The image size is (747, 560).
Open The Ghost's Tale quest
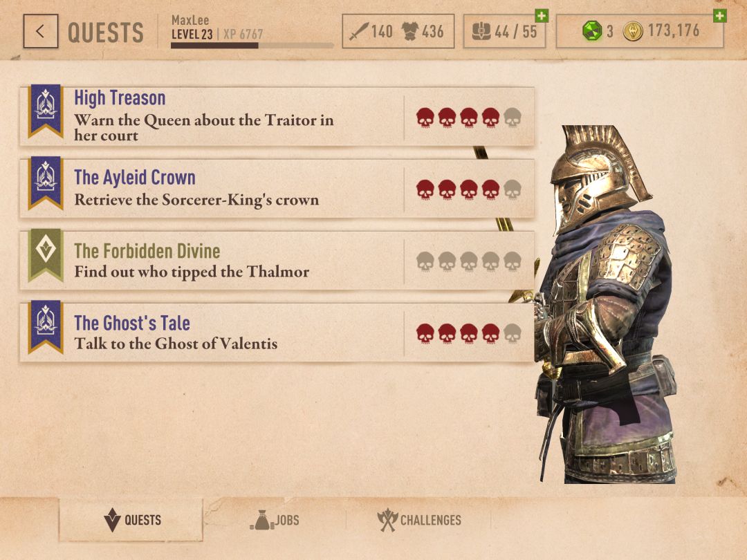pos(277,333)
